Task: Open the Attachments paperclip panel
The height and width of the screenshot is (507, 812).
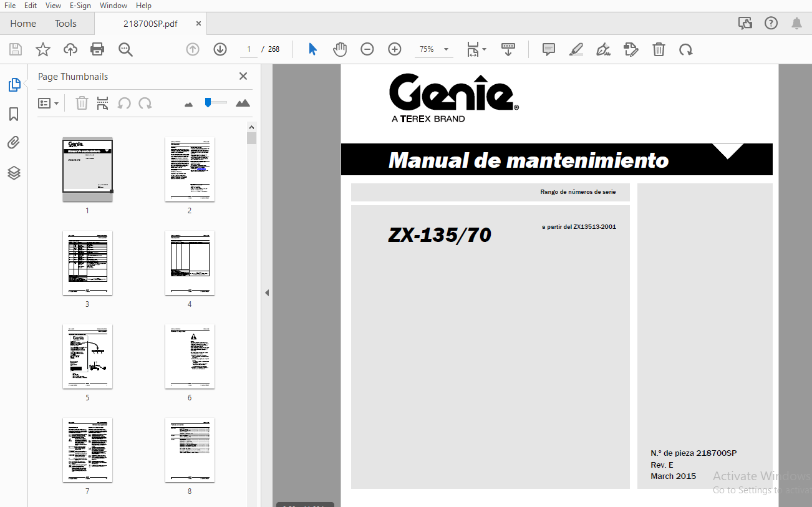Action: [14, 143]
